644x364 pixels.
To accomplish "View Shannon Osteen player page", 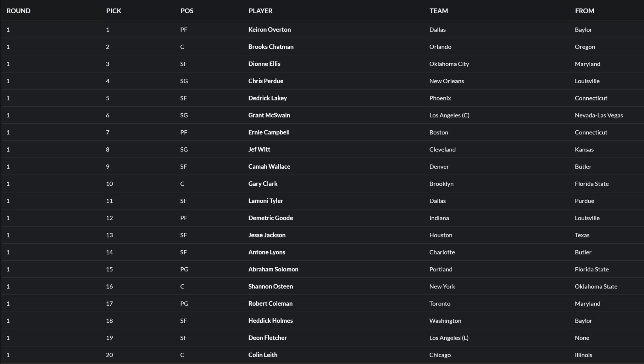I will pos(270,287).
